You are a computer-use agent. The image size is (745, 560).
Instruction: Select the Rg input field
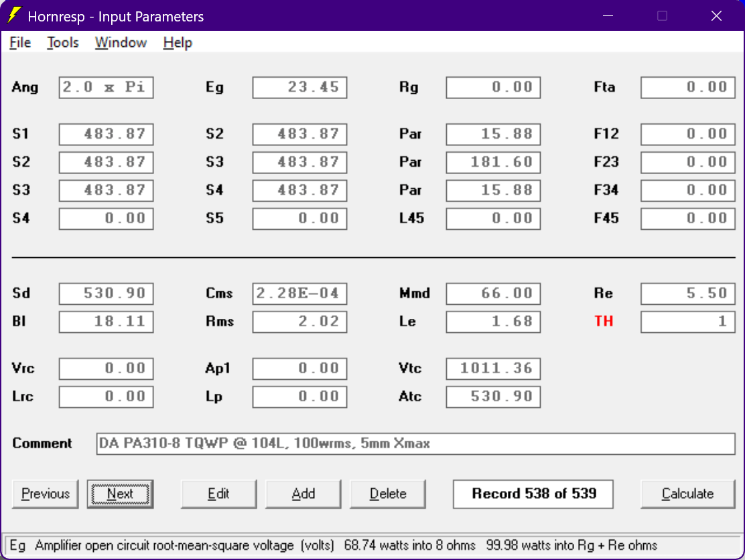pyautogui.click(x=493, y=87)
